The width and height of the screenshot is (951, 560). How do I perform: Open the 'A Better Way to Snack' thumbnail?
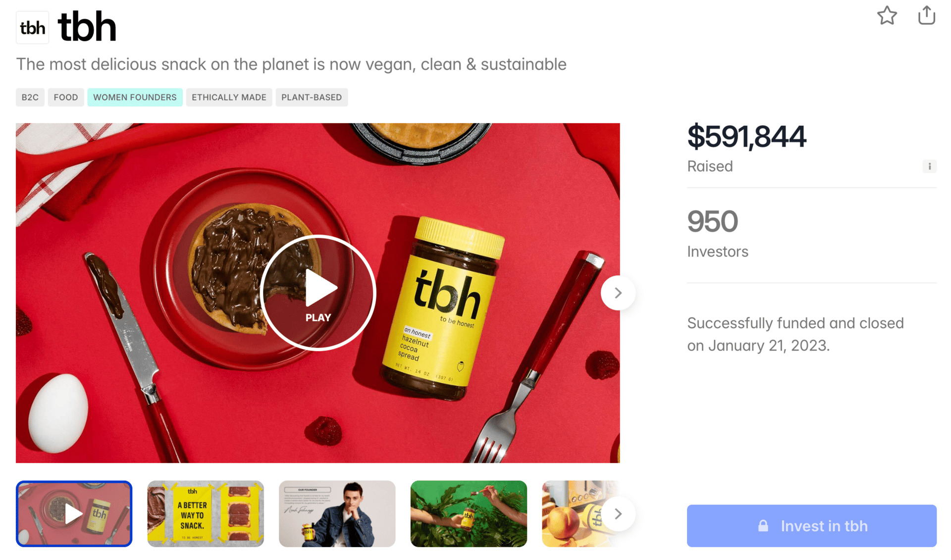coord(206,514)
